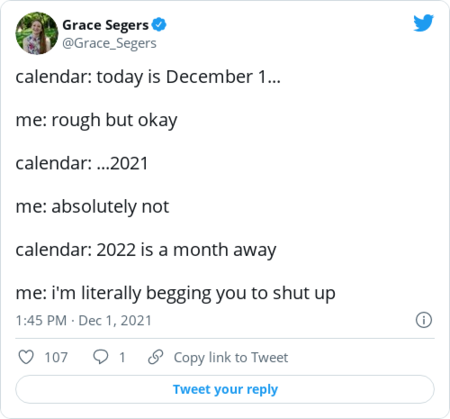Open Grace Segers' profile picture
The width and height of the screenshot is (450, 419).
click(37, 33)
